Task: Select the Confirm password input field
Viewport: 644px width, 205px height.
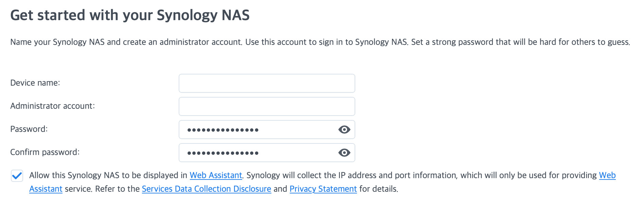Action: (x=258, y=153)
